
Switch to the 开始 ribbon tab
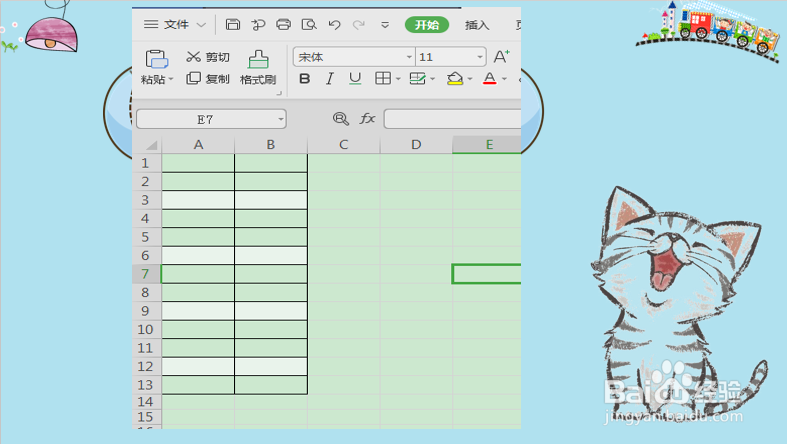(x=427, y=25)
